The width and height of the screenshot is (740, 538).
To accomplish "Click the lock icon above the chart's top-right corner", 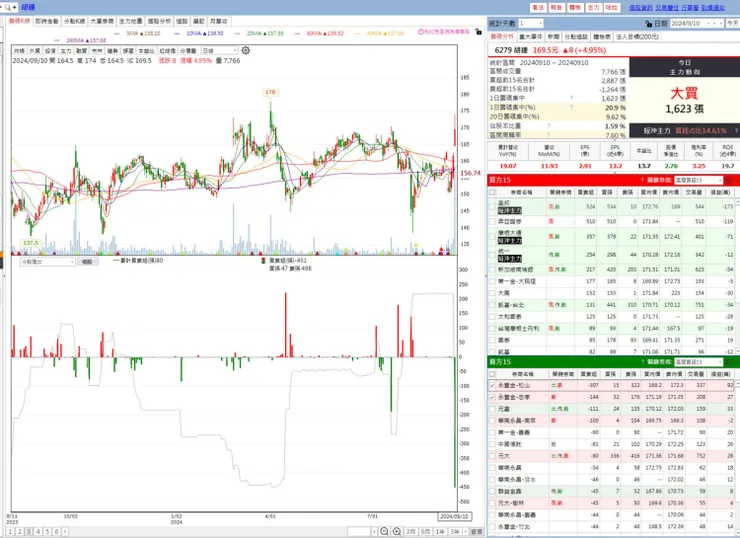I will pyautogui.click(x=479, y=32).
